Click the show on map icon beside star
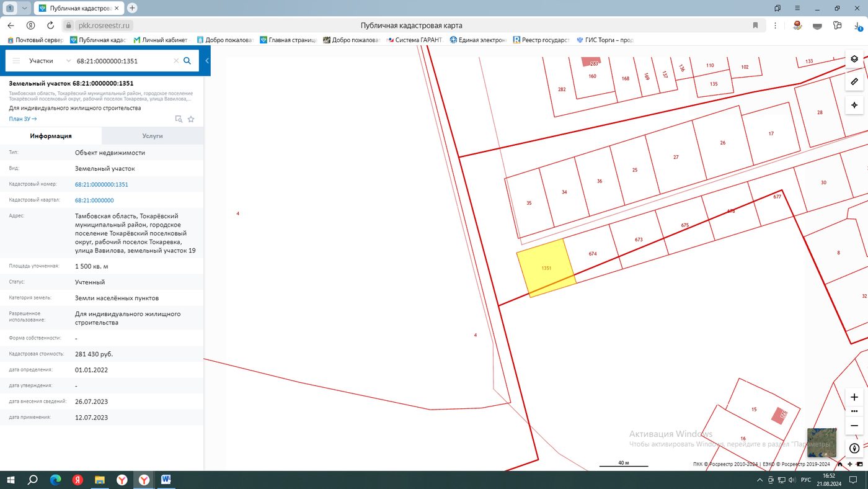Viewport: 868px width, 489px height. click(x=179, y=119)
